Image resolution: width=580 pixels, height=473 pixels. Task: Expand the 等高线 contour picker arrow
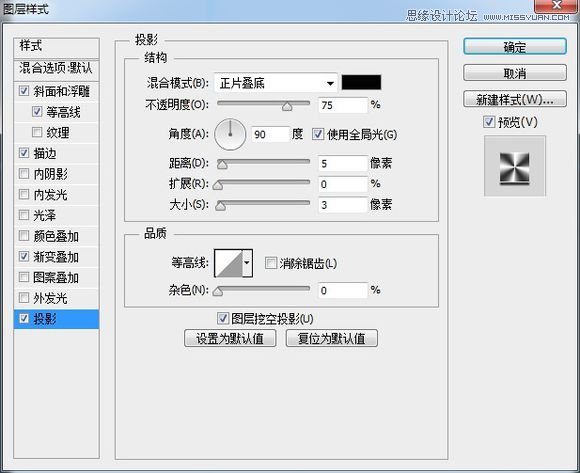pos(247,263)
